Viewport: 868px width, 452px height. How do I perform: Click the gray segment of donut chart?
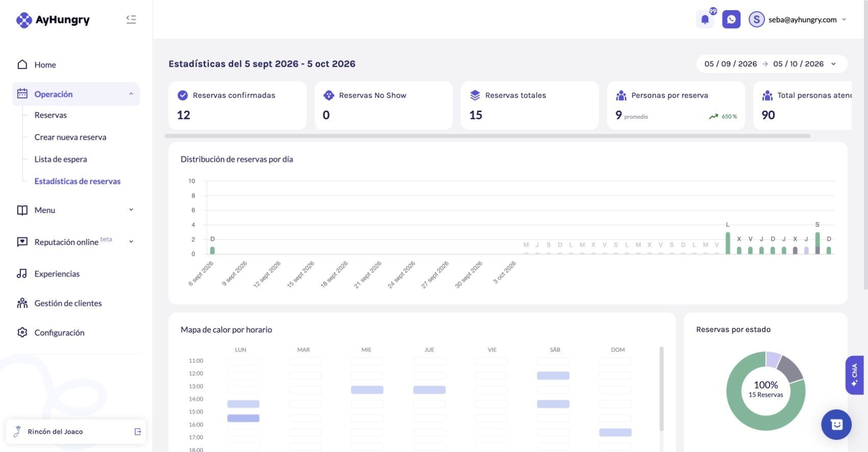point(790,368)
